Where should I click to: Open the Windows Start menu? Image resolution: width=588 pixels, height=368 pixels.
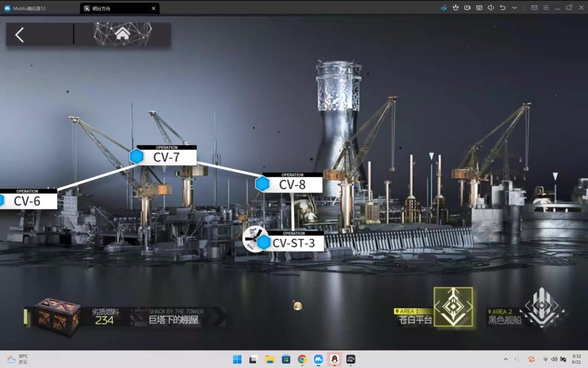pyautogui.click(x=237, y=359)
